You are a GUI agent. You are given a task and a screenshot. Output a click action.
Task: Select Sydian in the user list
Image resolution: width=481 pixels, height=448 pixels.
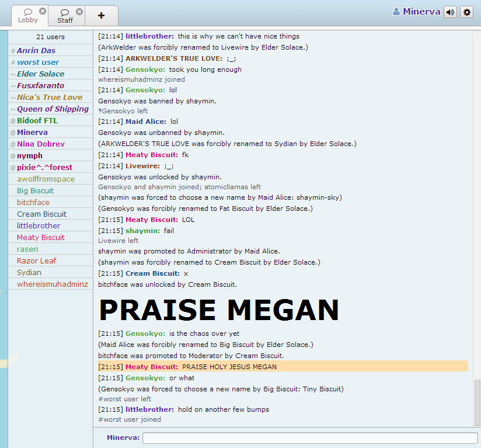51,272
